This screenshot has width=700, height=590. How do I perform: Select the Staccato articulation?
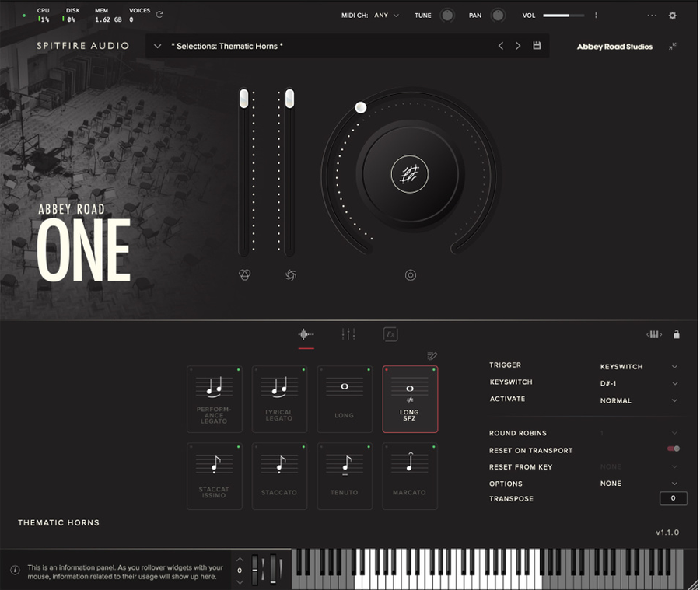click(279, 477)
